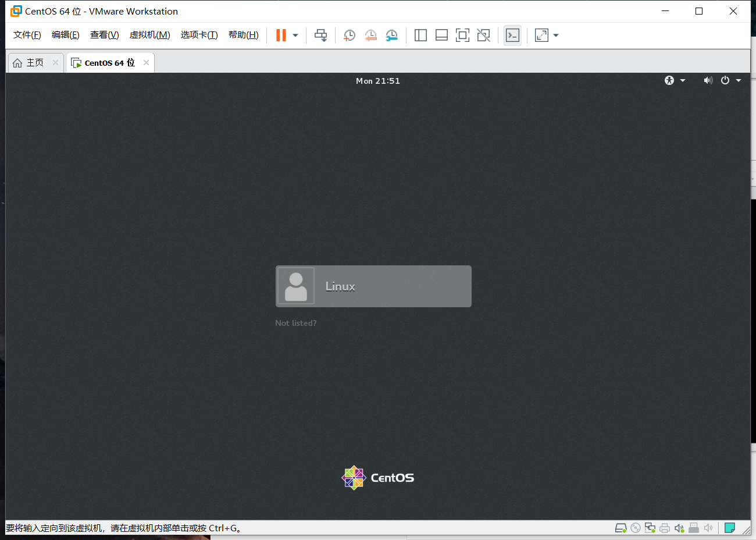Open the 虚拟机(M) menu
This screenshot has height=540, width=756.
(x=149, y=35)
